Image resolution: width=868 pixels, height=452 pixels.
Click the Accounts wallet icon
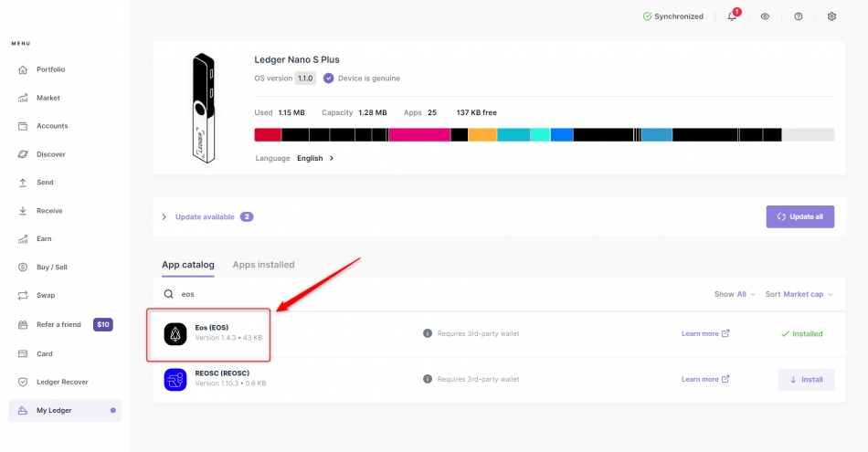[x=23, y=126]
